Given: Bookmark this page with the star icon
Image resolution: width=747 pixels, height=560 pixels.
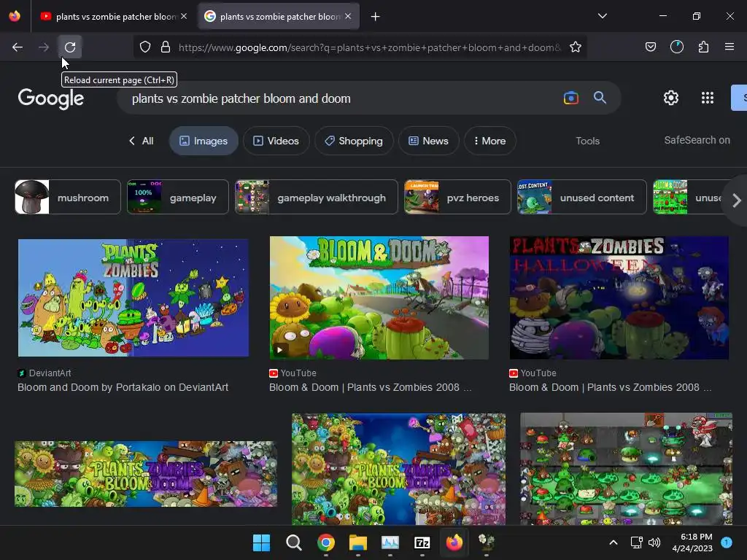Looking at the screenshot, I should click(576, 47).
